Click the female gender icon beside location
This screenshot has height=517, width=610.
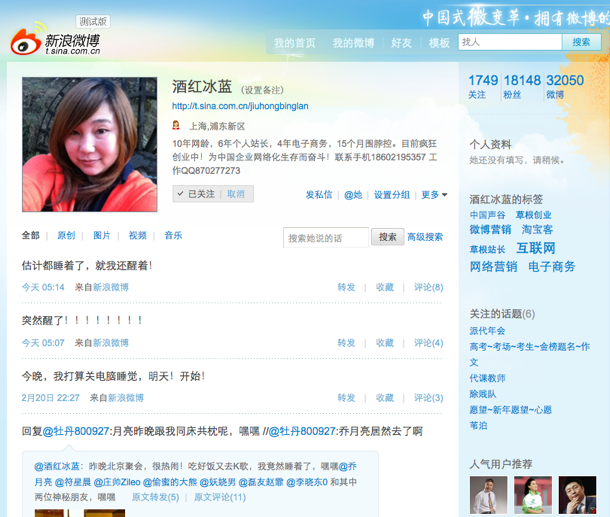tap(176, 126)
